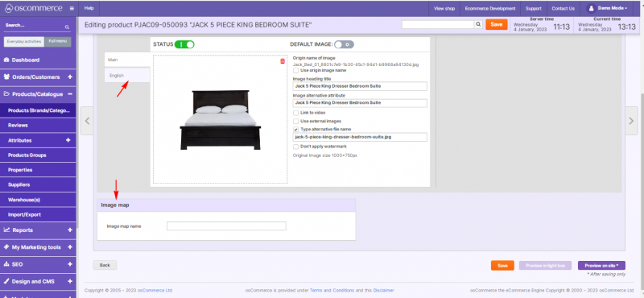This screenshot has height=298, width=644.
Task: Click the SEO sitemap icon
Action: (x=6, y=265)
